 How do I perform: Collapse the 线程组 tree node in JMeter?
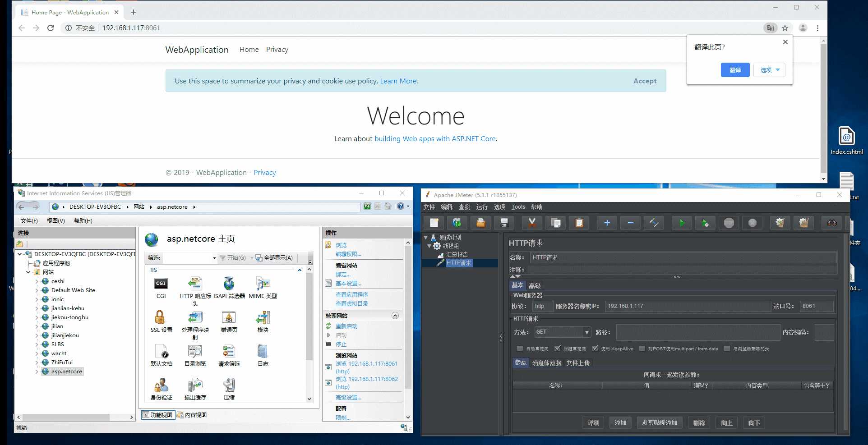click(x=429, y=246)
